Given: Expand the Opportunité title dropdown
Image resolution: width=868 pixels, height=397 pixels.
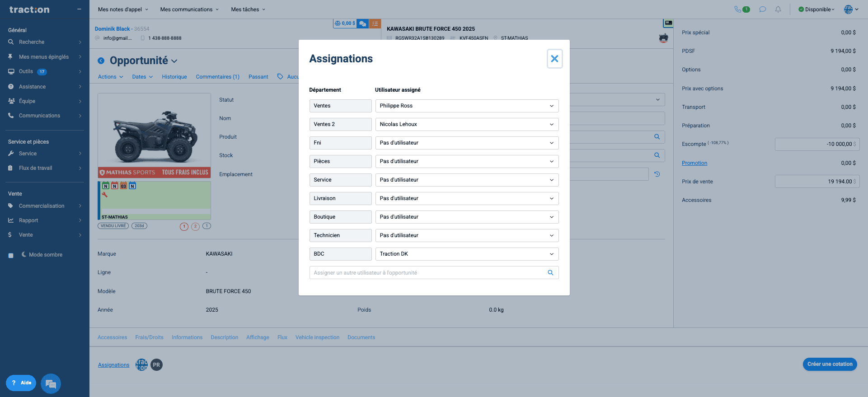Looking at the screenshot, I should (174, 61).
